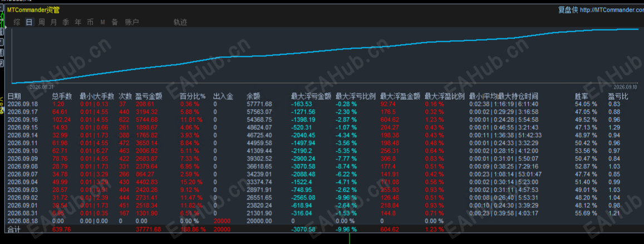The height and width of the screenshot is (244, 644).
Task: Click the 总手数 column header
Action: click(62, 96)
